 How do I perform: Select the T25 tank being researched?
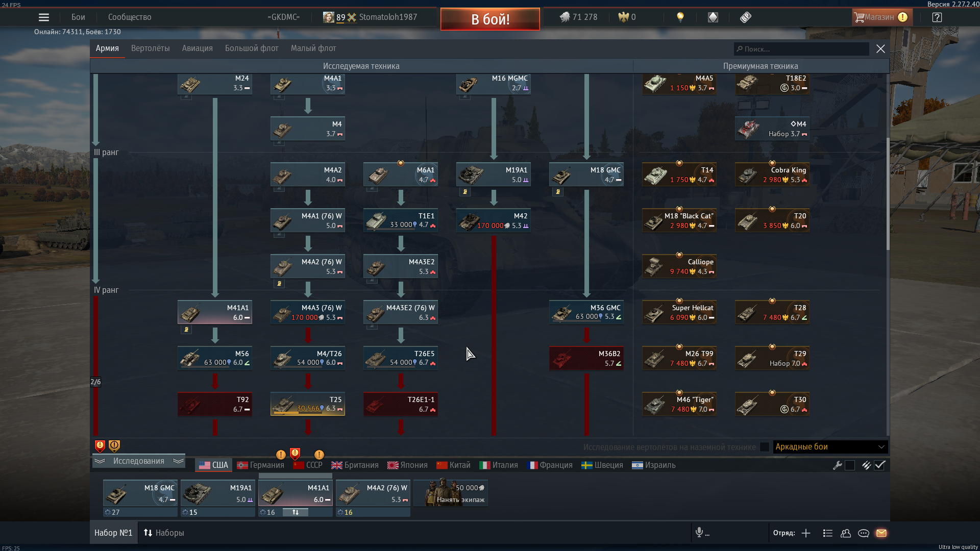click(308, 405)
